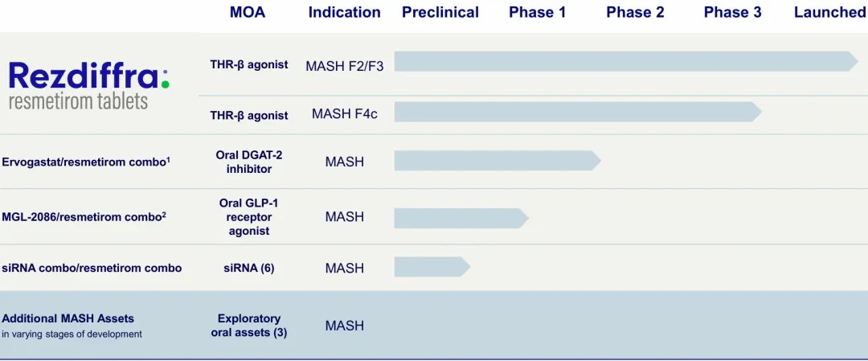Select the MOA column header
Viewport: 868px width, 361px height.
[x=248, y=12]
